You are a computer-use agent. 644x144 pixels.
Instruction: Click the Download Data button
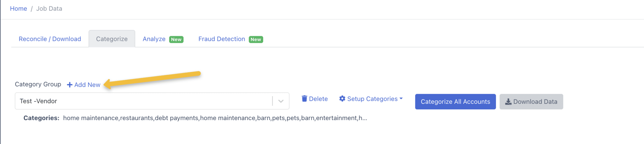click(x=531, y=102)
